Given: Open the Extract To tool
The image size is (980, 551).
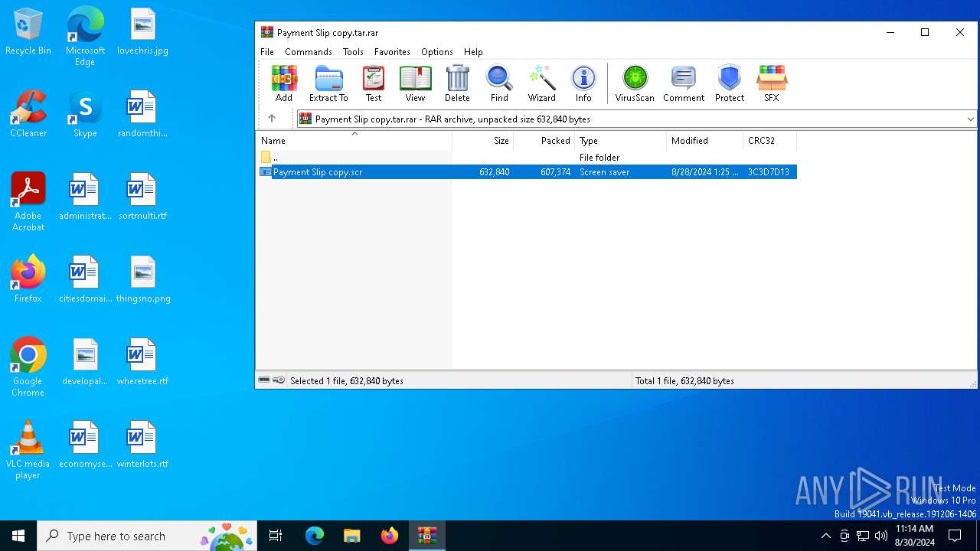Looking at the screenshot, I should click(x=328, y=83).
